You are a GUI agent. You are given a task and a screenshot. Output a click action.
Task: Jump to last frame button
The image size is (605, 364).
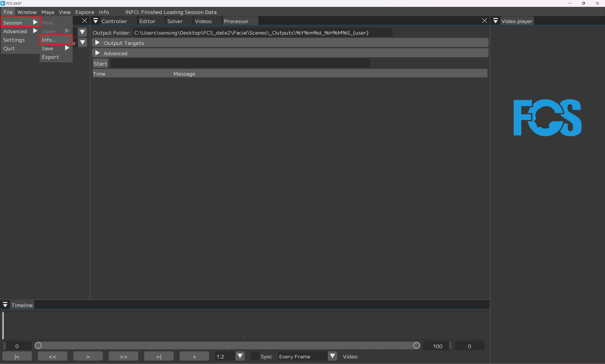159,356
